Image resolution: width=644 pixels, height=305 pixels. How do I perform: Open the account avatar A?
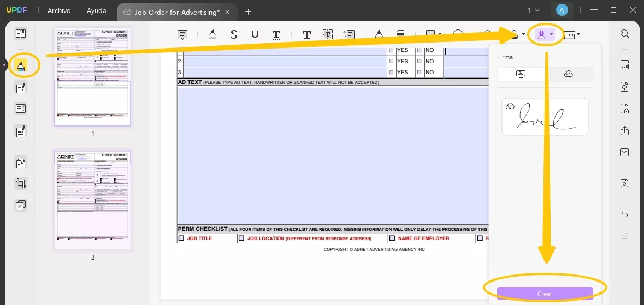coord(562,10)
